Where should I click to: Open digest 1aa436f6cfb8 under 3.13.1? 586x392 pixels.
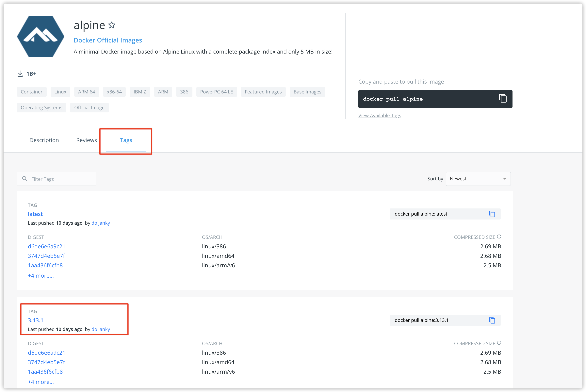point(45,371)
